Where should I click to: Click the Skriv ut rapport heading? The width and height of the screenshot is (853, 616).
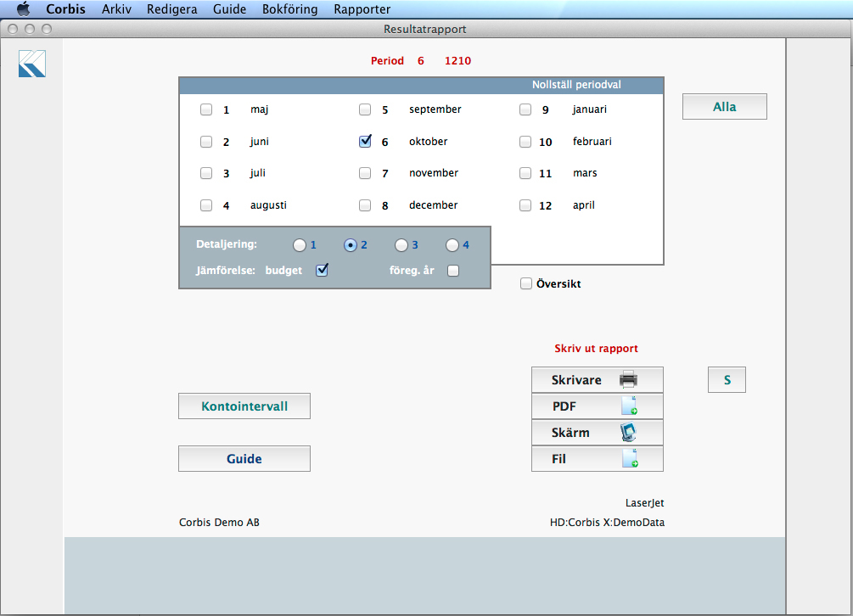(596, 349)
